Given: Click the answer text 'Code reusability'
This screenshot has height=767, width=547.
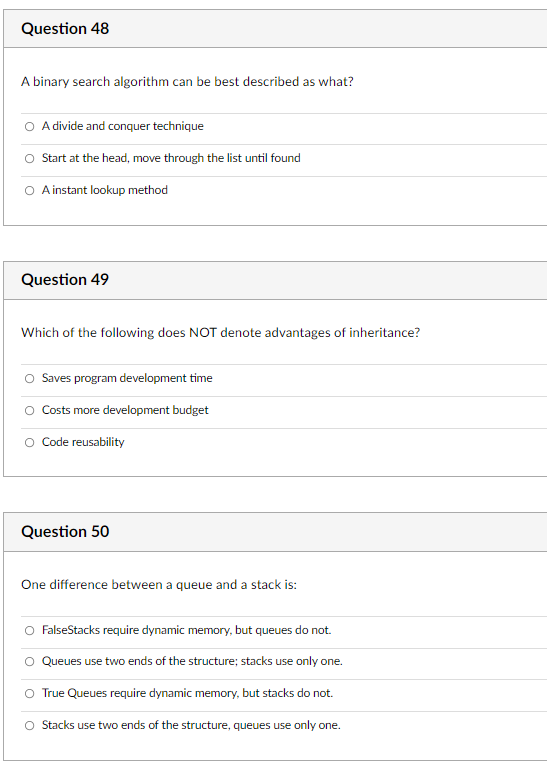Looking at the screenshot, I should [x=83, y=442].
